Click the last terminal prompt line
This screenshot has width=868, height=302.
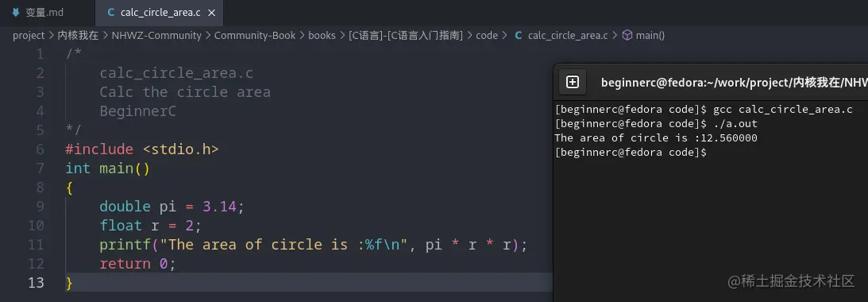631,152
